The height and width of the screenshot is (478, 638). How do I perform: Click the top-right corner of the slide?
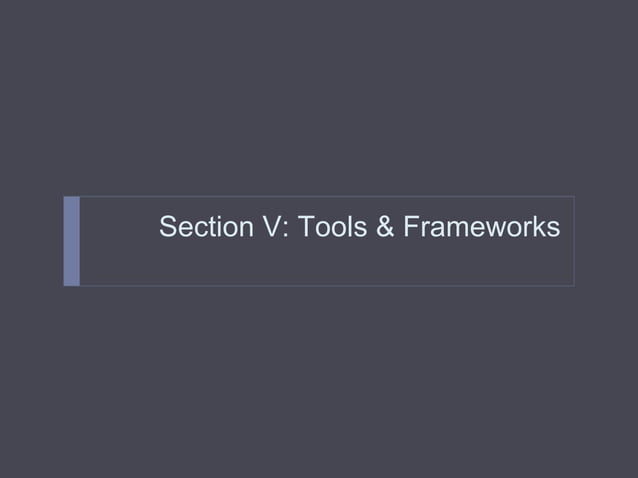(634, 3)
